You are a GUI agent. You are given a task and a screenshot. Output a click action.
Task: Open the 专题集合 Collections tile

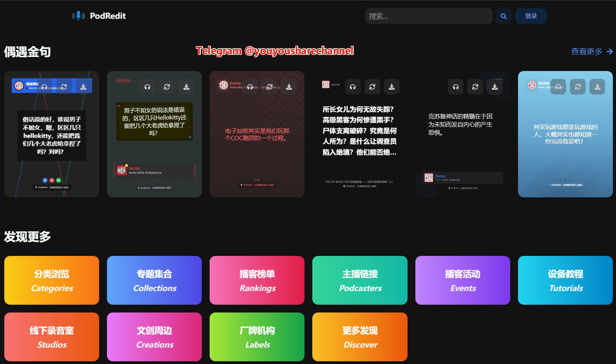point(154,280)
